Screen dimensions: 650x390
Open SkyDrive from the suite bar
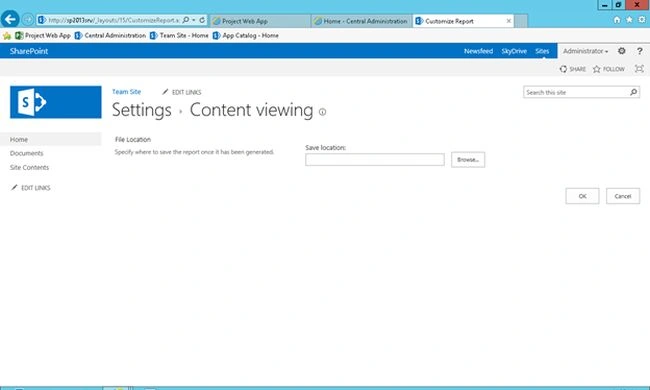pyautogui.click(x=514, y=51)
